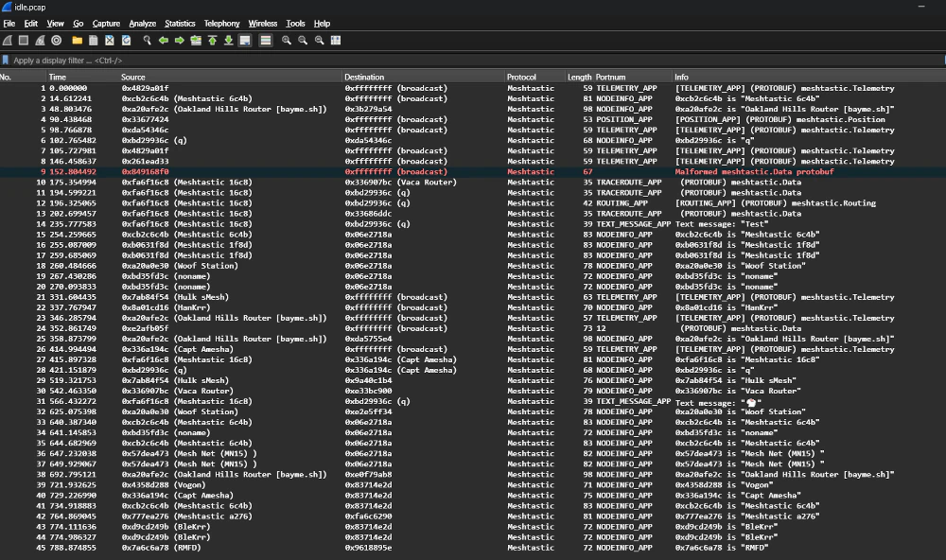Toggle auto-scroll to last packet
This screenshot has width=946, height=560.
pyautogui.click(x=245, y=41)
